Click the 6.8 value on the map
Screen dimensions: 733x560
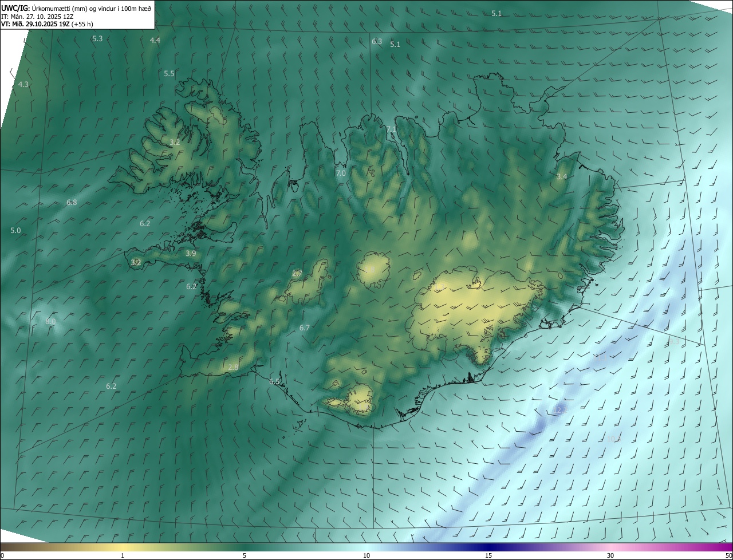[x=72, y=202]
